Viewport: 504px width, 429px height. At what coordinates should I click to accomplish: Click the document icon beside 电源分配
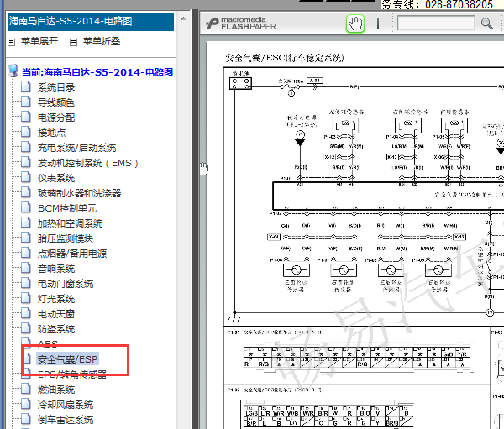26,117
